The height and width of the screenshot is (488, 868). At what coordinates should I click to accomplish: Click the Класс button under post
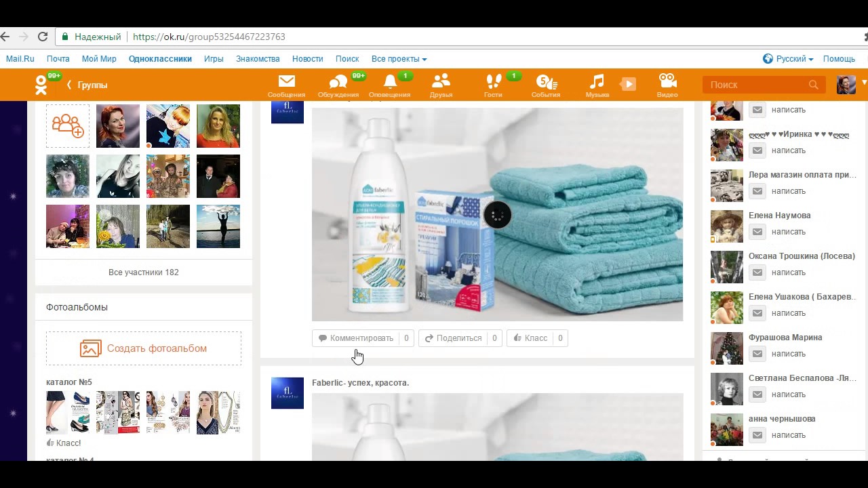[537, 338]
